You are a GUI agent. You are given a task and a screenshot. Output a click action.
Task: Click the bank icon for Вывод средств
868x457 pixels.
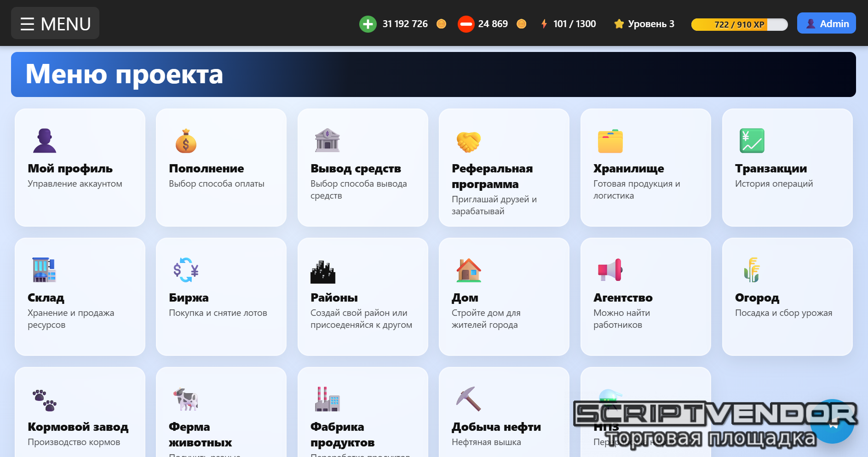click(327, 141)
